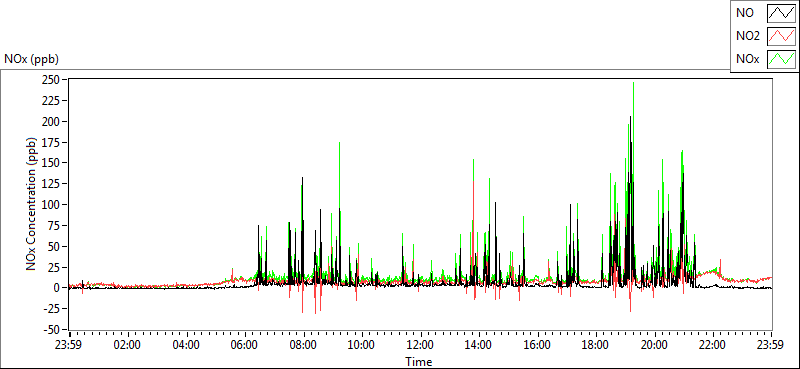Click the NOx green line legend icon
Image resolution: width=800 pixels, height=369 pixels.
pyautogui.click(x=781, y=59)
